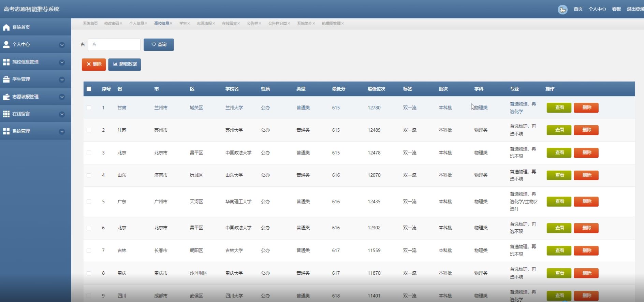644x302 pixels.
Task: Click the briefcase icon beside 学生管理
Action: (x=6, y=79)
